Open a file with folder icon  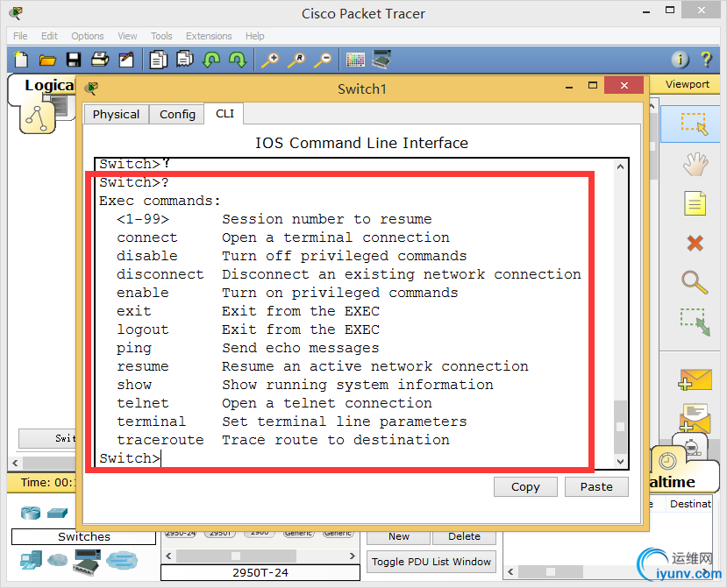pyautogui.click(x=47, y=60)
